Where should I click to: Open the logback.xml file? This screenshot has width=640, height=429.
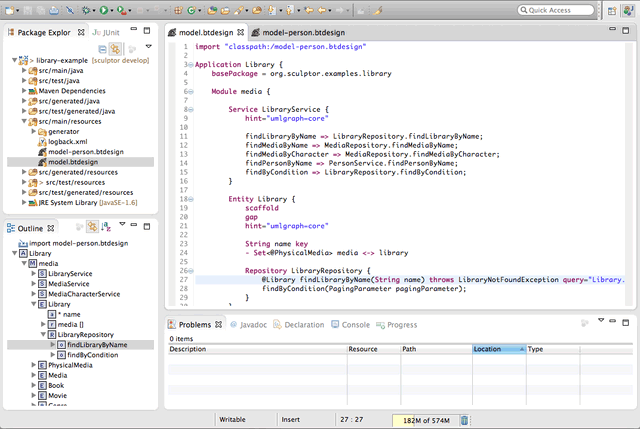68,141
